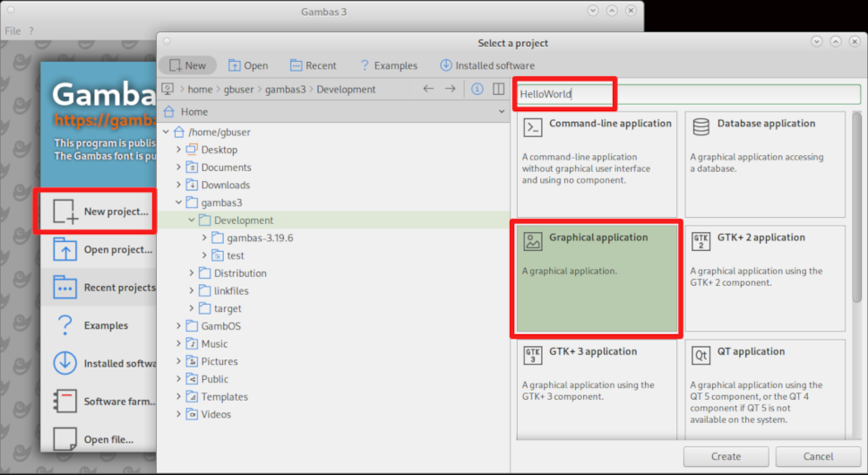
Task: Click the Database application title text
Action: click(766, 124)
